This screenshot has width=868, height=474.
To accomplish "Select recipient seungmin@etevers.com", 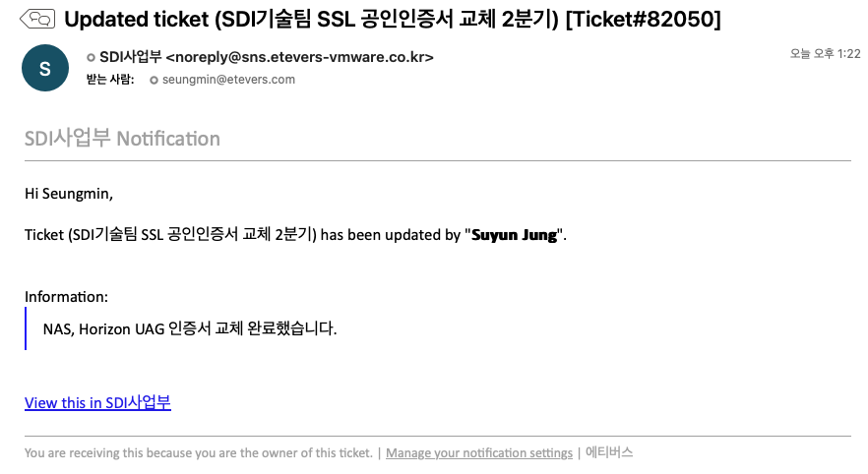I will (228, 80).
